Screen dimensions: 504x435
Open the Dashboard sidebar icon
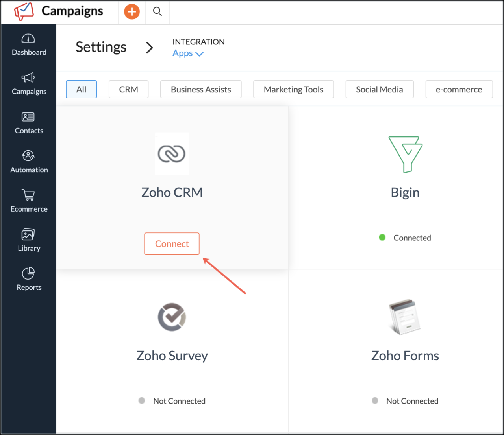tap(28, 39)
